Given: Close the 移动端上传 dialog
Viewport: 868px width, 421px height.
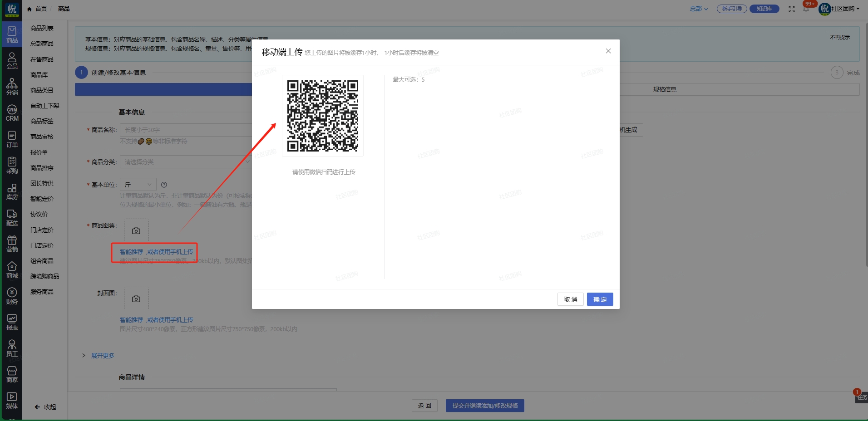Looking at the screenshot, I should click(608, 51).
